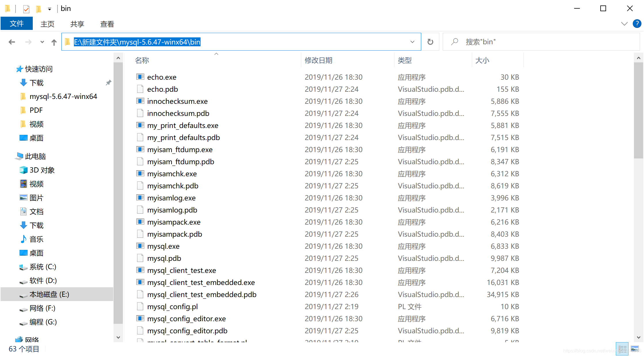This screenshot has width=644, height=356.
Task: Select the file name innochecksum.pdb
Action: 178,113
